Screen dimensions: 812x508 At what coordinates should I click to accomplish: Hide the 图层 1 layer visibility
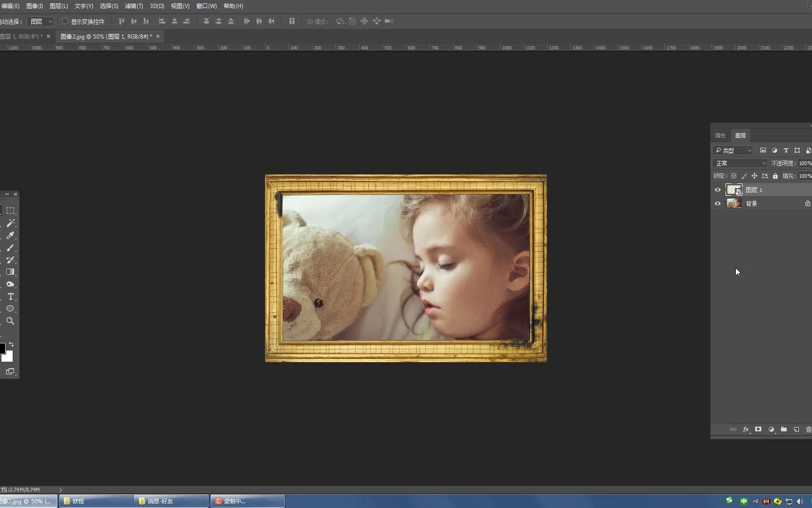coord(718,190)
